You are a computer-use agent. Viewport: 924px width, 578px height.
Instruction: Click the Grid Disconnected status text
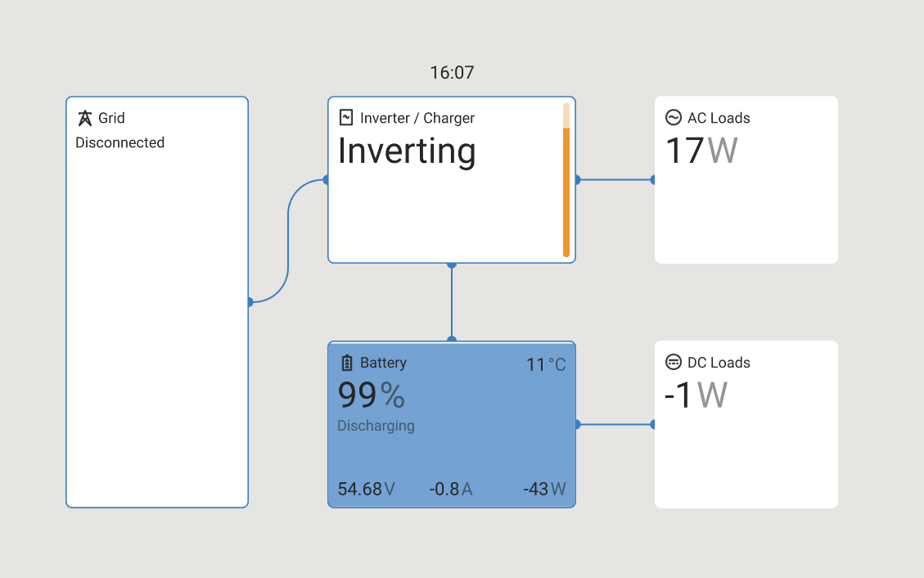pyautogui.click(x=120, y=142)
